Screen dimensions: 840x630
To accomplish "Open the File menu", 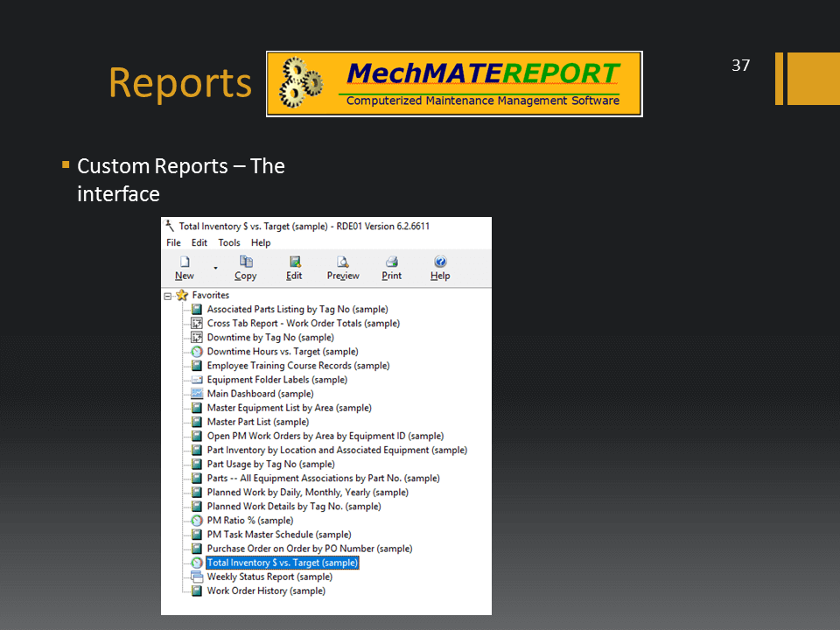I will (x=173, y=242).
